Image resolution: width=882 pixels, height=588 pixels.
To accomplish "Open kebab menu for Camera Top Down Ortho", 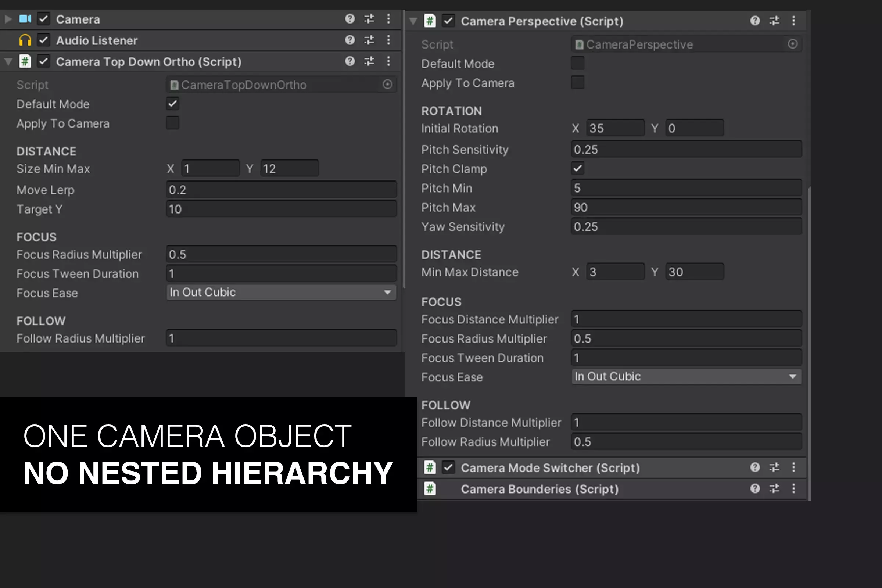I will click(388, 61).
